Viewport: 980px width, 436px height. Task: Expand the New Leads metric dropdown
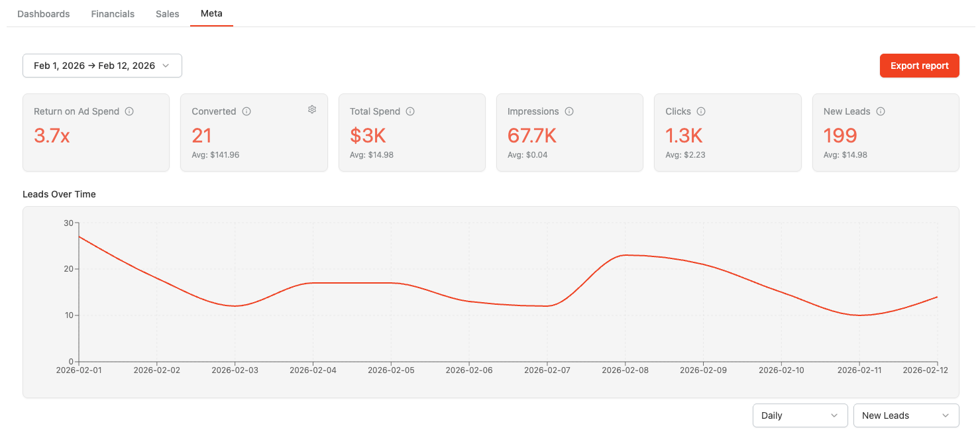coord(906,415)
